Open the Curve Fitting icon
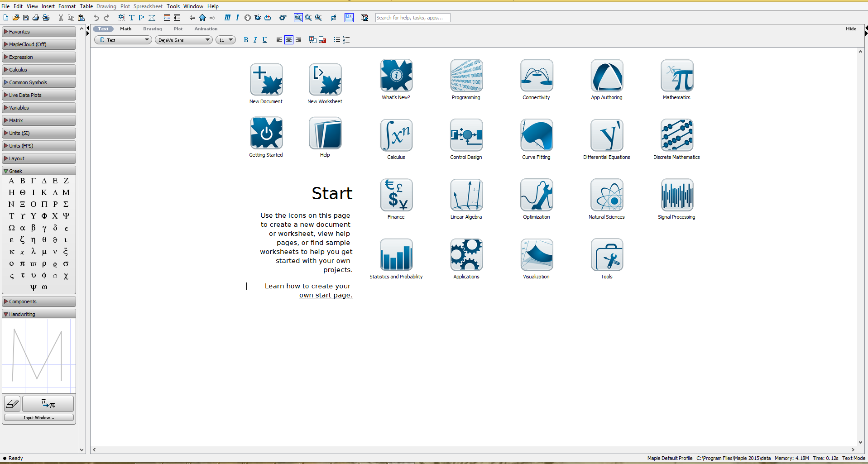This screenshot has height=464, width=868. 537,135
